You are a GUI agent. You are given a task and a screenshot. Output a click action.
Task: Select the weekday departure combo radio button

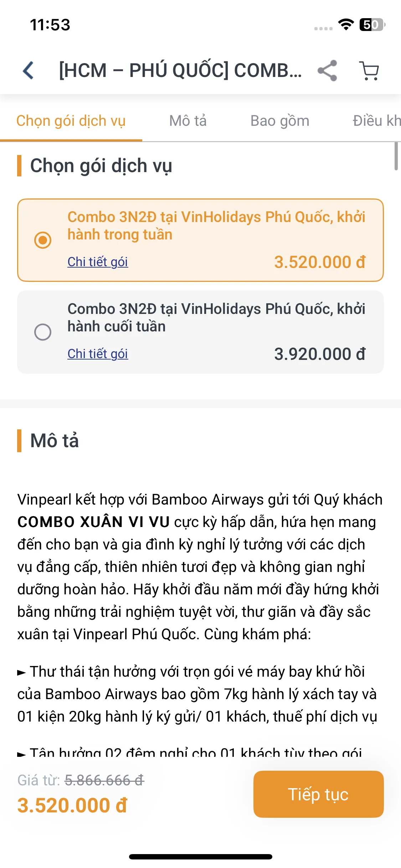pos(43,240)
